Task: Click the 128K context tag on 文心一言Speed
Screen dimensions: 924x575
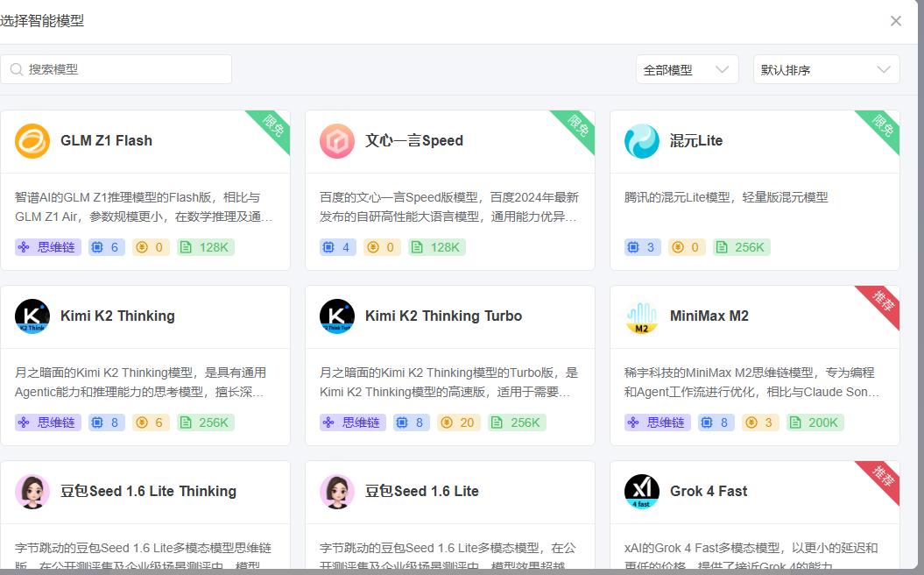Action: coord(437,247)
